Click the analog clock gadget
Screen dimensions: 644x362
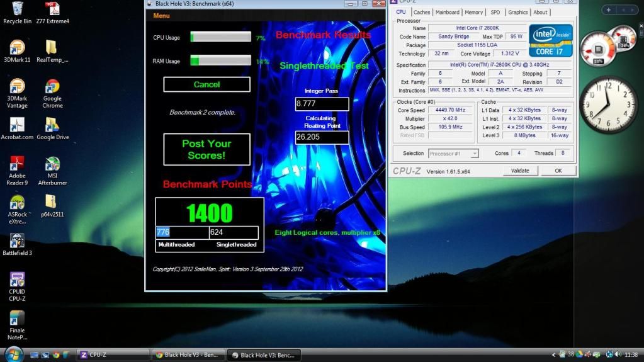point(609,105)
